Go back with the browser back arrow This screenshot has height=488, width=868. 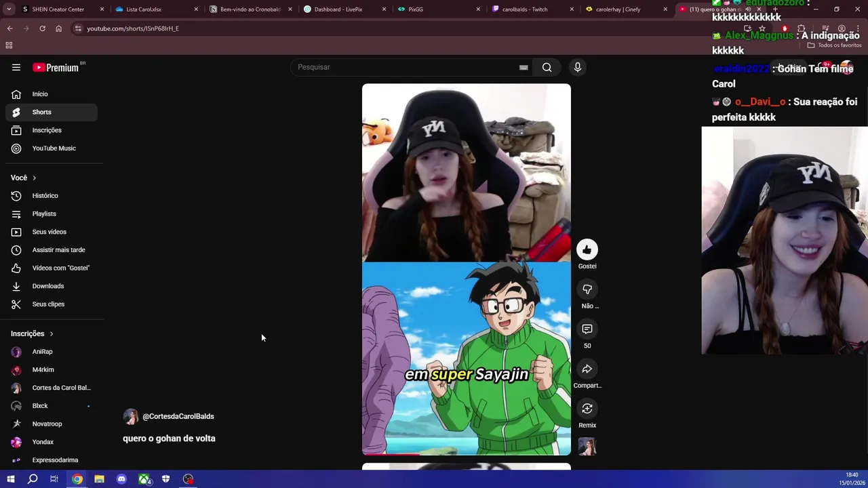click(x=9, y=28)
